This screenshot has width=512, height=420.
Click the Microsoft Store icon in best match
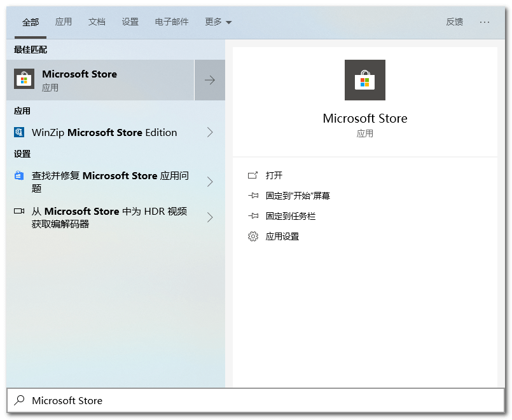(24, 79)
